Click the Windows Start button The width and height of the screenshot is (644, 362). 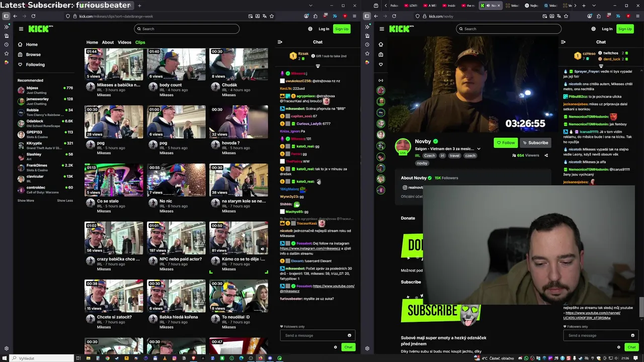coord(6,358)
